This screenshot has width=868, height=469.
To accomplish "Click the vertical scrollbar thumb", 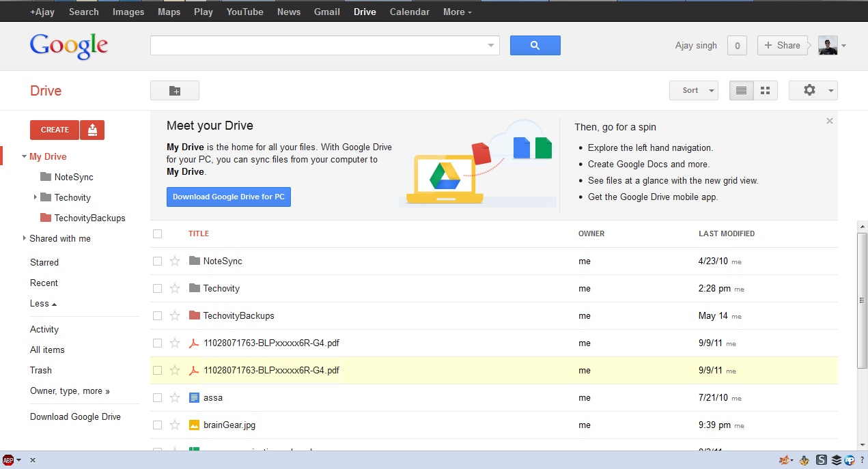I will tap(863, 299).
